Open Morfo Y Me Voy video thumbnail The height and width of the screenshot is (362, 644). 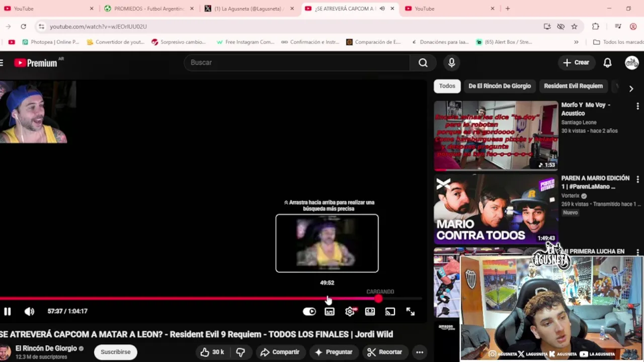pyautogui.click(x=496, y=136)
